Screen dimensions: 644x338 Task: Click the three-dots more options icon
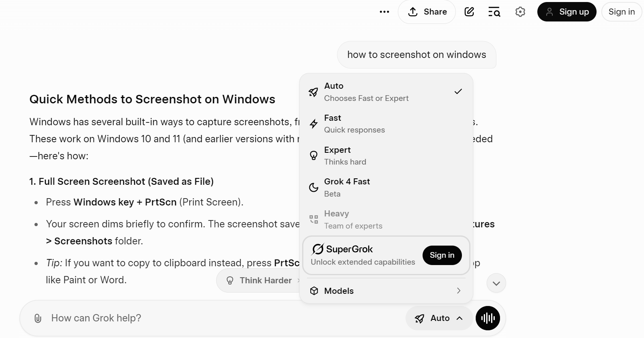tap(384, 12)
